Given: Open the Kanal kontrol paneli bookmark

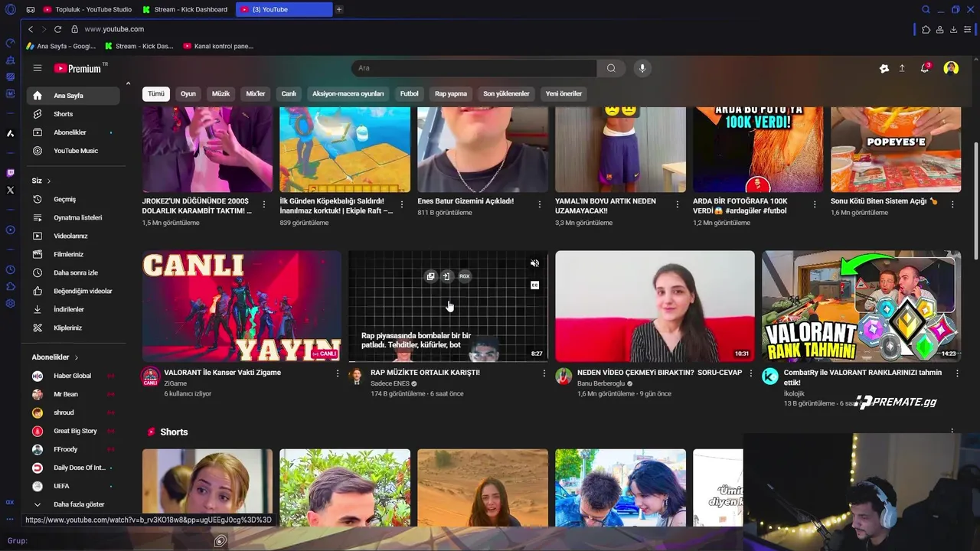Looking at the screenshot, I should coord(218,46).
